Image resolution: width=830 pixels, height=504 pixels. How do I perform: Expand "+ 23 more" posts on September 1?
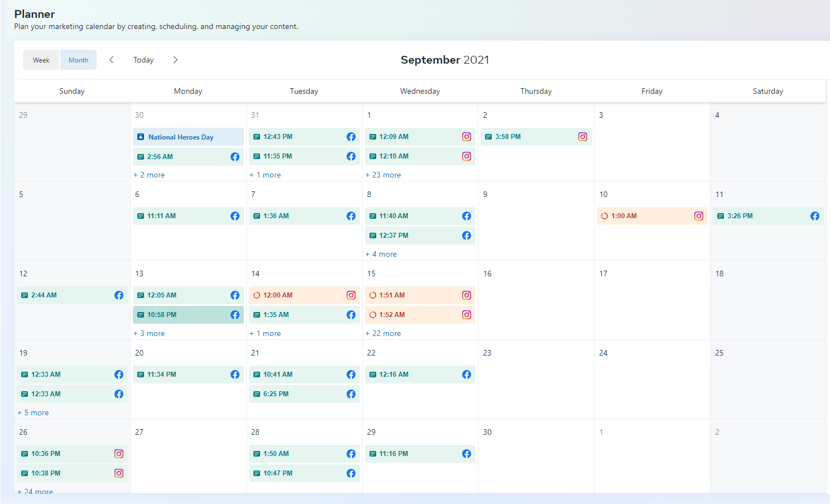click(x=383, y=175)
